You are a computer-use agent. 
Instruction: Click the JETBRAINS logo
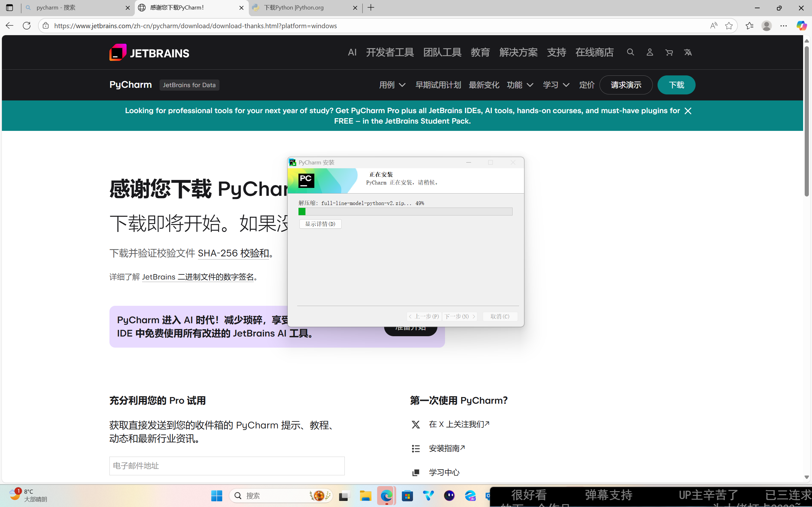tap(149, 52)
